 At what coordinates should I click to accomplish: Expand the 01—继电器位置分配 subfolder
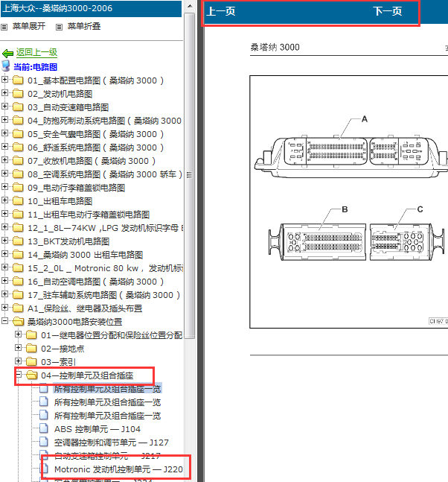[x=18, y=334]
